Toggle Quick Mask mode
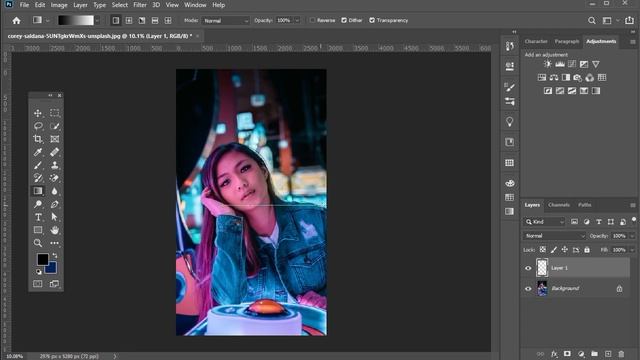The height and width of the screenshot is (360, 640). (38, 284)
